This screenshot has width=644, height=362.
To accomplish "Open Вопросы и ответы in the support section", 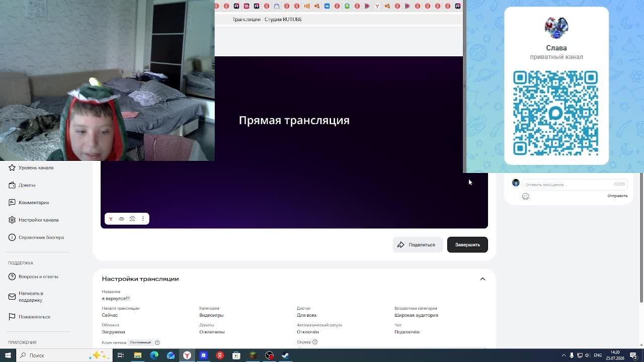I will (x=33, y=277).
